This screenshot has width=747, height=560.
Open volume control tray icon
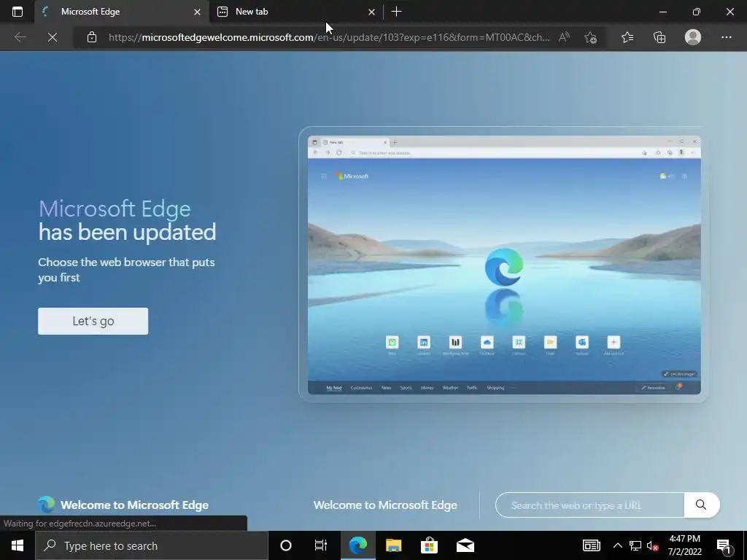click(x=652, y=545)
